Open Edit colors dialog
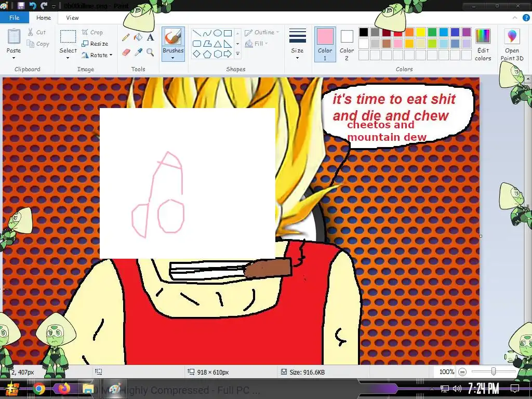Screen dimensions: 532x399 click(483, 45)
